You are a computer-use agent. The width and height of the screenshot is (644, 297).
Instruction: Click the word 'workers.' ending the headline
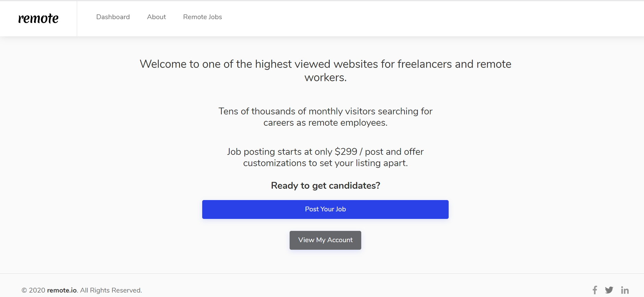(325, 78)
